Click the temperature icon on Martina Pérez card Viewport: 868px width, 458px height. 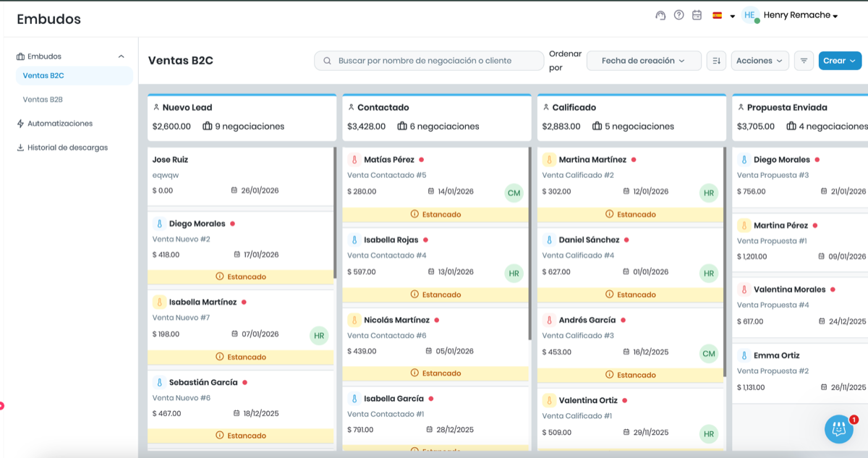click(x=744, y=226)
